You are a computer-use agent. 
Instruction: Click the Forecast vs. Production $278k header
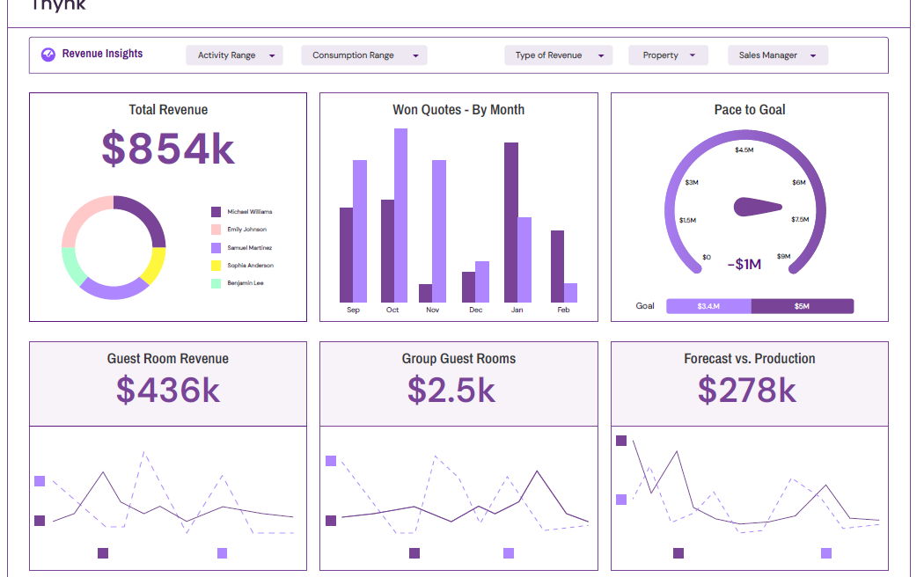[x=750, y=383]
